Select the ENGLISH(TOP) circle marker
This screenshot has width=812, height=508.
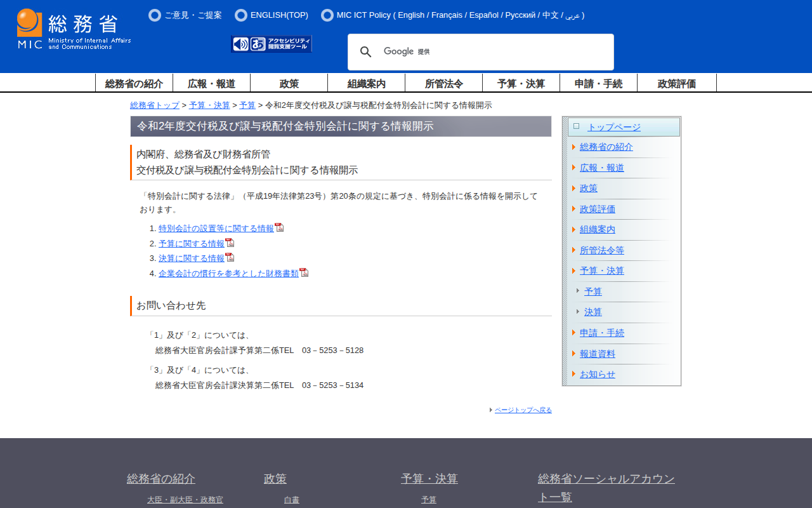tap(241, 15)
